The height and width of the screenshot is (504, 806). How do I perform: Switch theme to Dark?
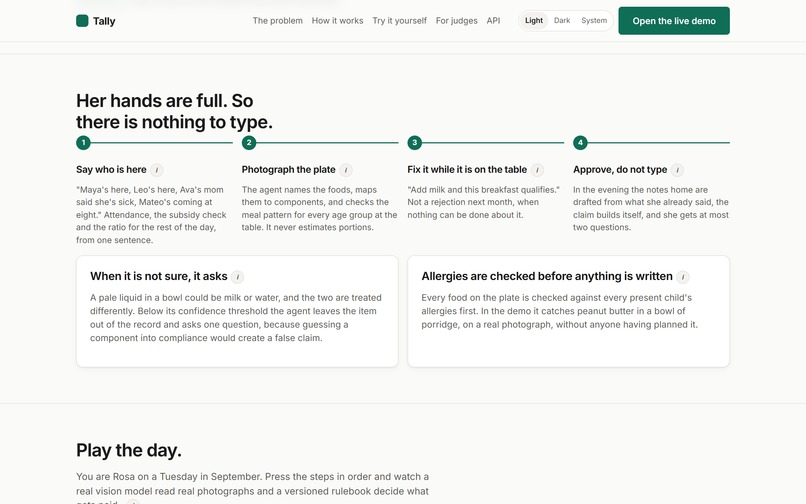[x=562, y=21]
